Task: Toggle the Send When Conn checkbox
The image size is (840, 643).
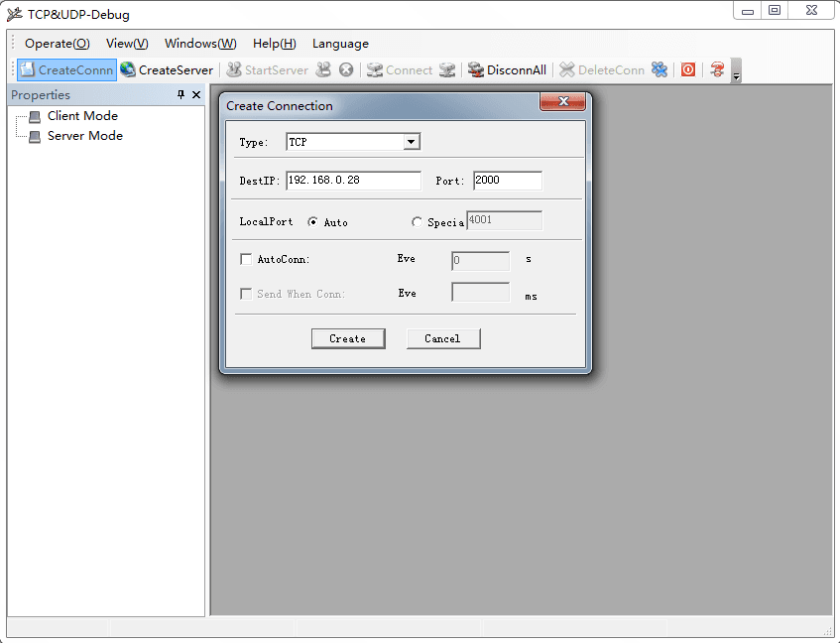Action: [x=246, y=294]
